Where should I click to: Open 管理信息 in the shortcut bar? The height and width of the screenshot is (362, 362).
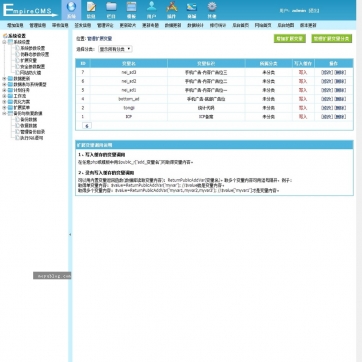(x=37, y=25)
